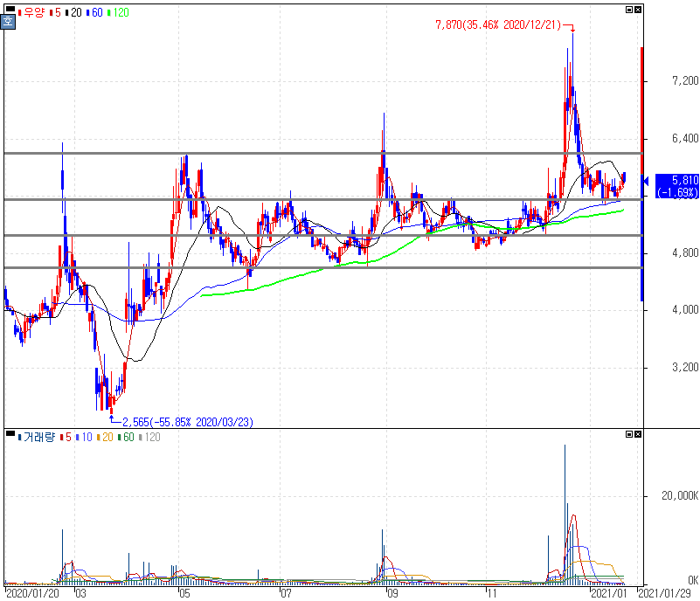This screenshot has width=700, height=601.
Task: Click the 07 month label on time axis
Action: click(286, 593)
